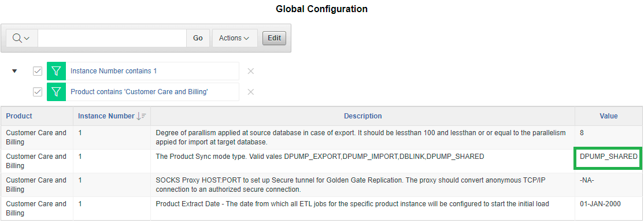Click Product cell in the SOCKS Proxy row
This screenshot has height=223, width=644.
point(36,185)
